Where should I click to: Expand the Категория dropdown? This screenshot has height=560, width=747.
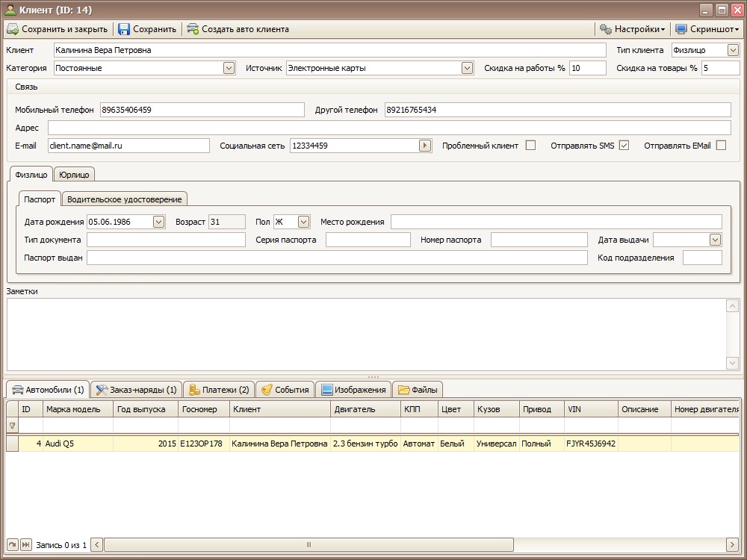tap(229, 68)
